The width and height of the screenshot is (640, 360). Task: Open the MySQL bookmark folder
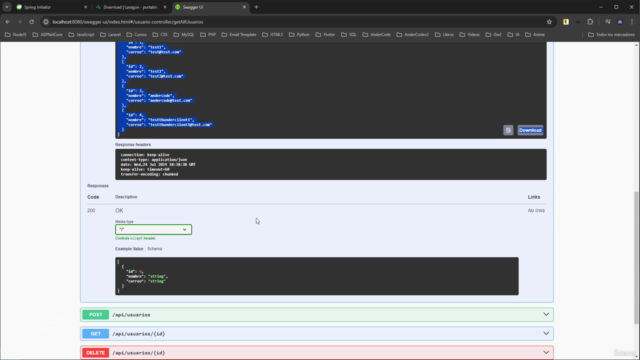coord(184,35)
